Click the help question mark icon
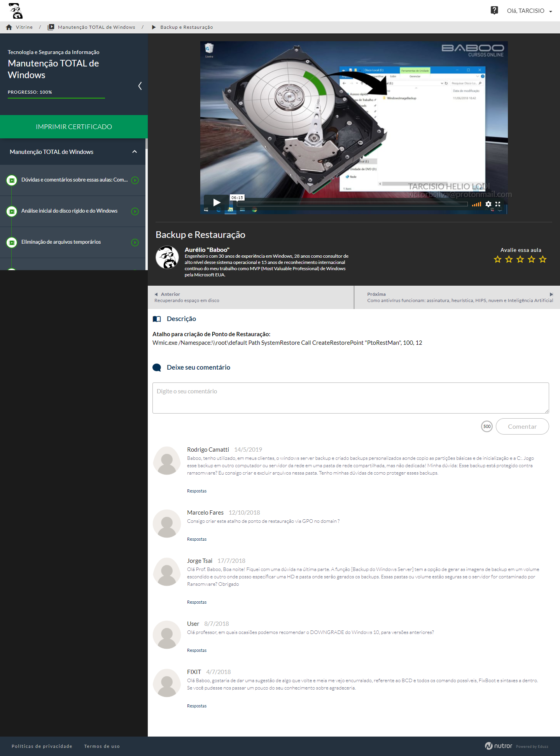This screenshot has height=756, width=560. point(494,10)
